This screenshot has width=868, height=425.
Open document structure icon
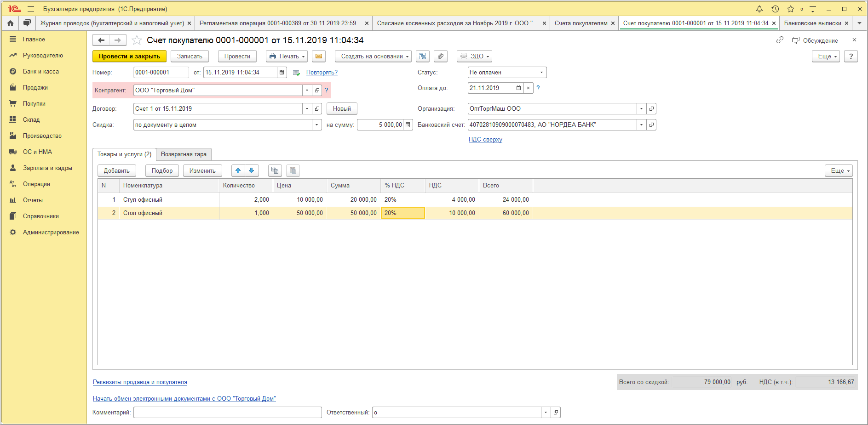click(423, 56)
